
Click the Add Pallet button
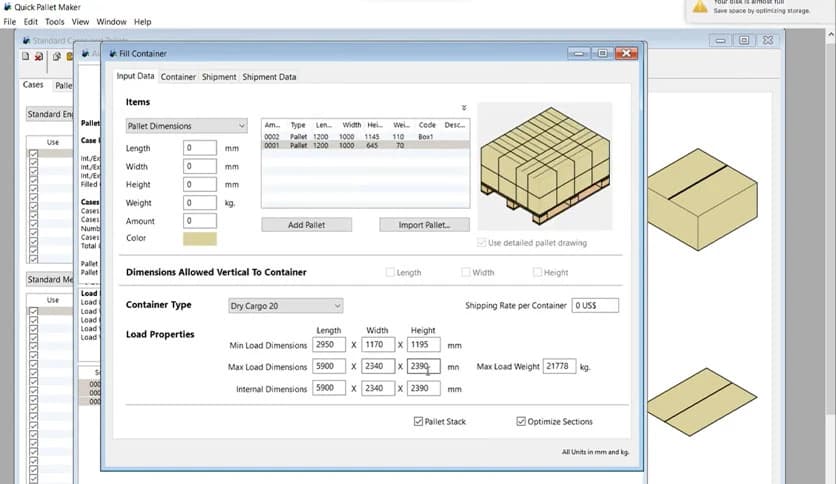pyautogui.click(x=306, y=225)
